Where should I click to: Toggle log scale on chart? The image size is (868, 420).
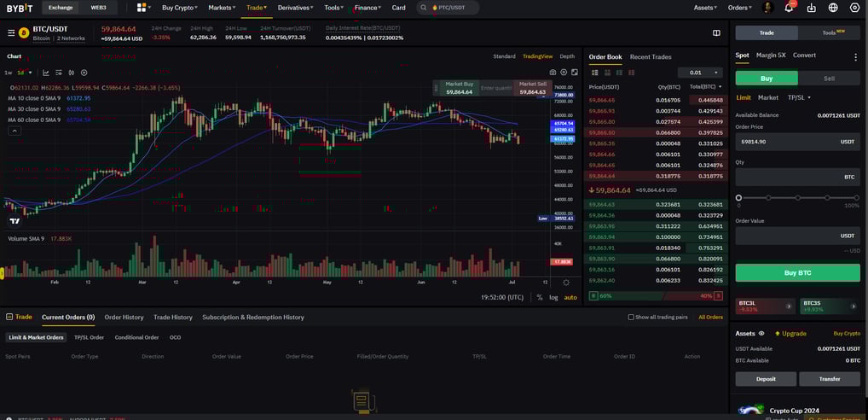(x=553, y=298)
